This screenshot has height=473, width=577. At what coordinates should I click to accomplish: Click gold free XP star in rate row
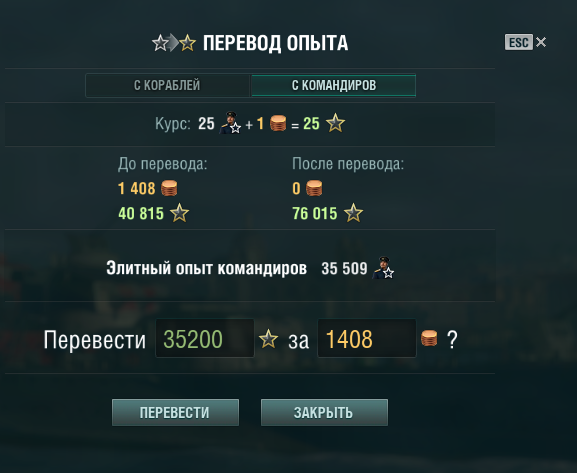click(335, 123)
